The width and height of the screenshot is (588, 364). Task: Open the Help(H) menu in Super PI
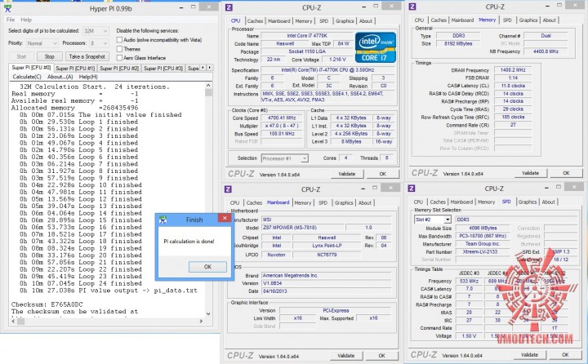88,77
